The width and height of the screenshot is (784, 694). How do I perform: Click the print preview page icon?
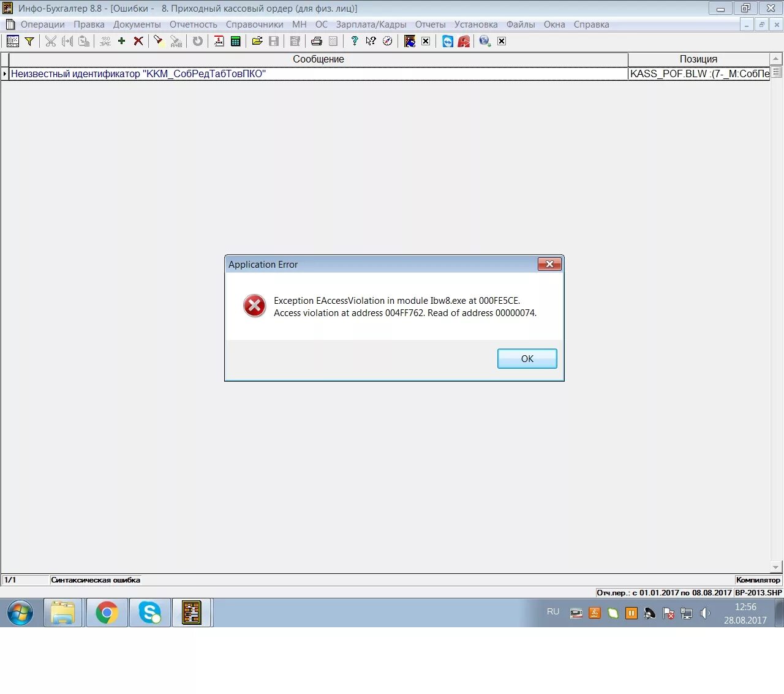point(333,41)
